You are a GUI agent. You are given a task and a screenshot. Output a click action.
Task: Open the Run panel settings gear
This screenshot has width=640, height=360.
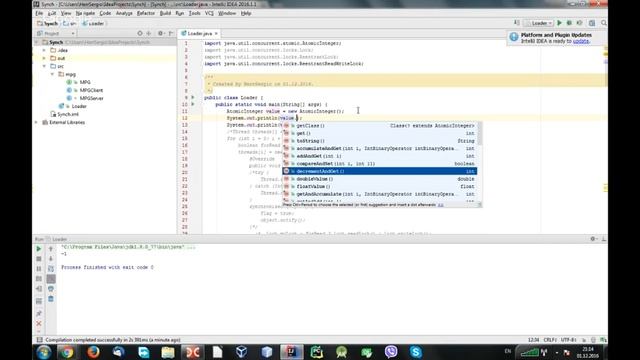(x=593, y=239)
